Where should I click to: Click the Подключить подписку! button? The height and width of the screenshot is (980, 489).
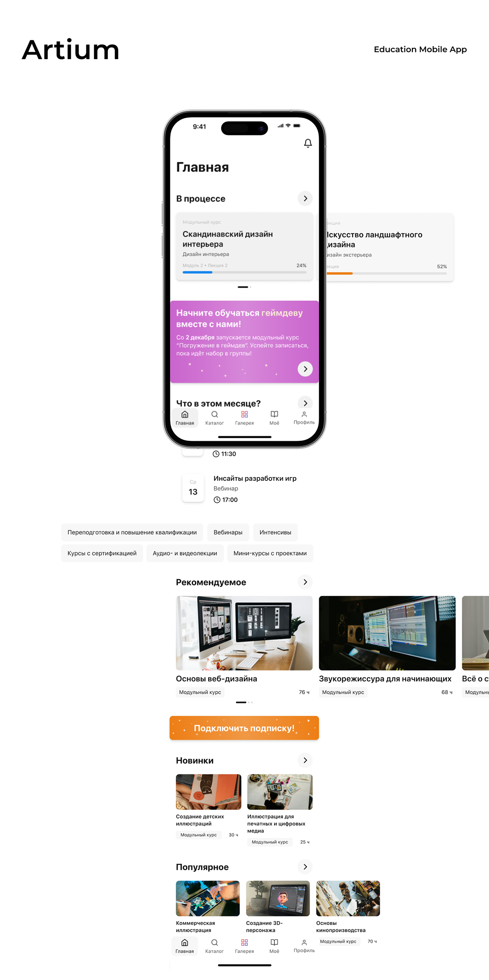click(x=244, y=728)
